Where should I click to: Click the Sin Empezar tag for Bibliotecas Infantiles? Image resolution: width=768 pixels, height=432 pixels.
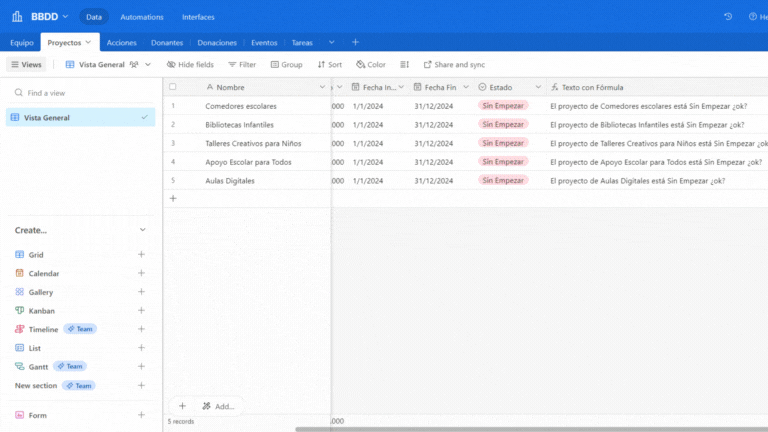click(x=503, y=124)
